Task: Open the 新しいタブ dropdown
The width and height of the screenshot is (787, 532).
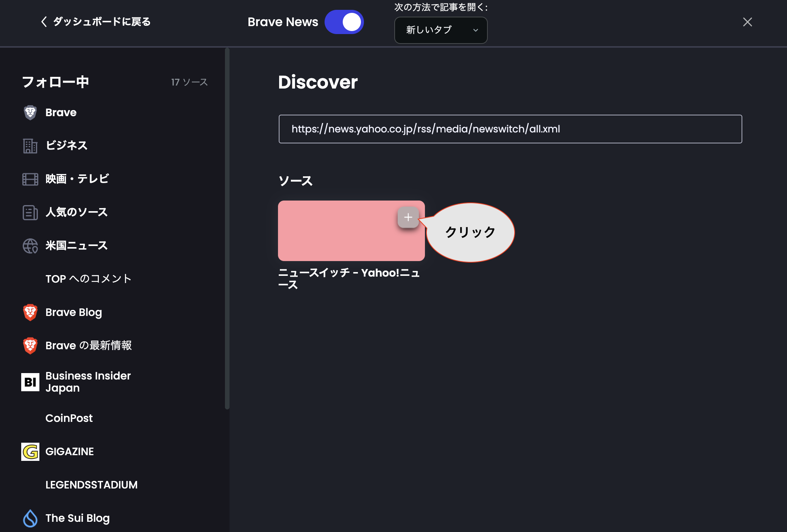Action: point(441,30)
